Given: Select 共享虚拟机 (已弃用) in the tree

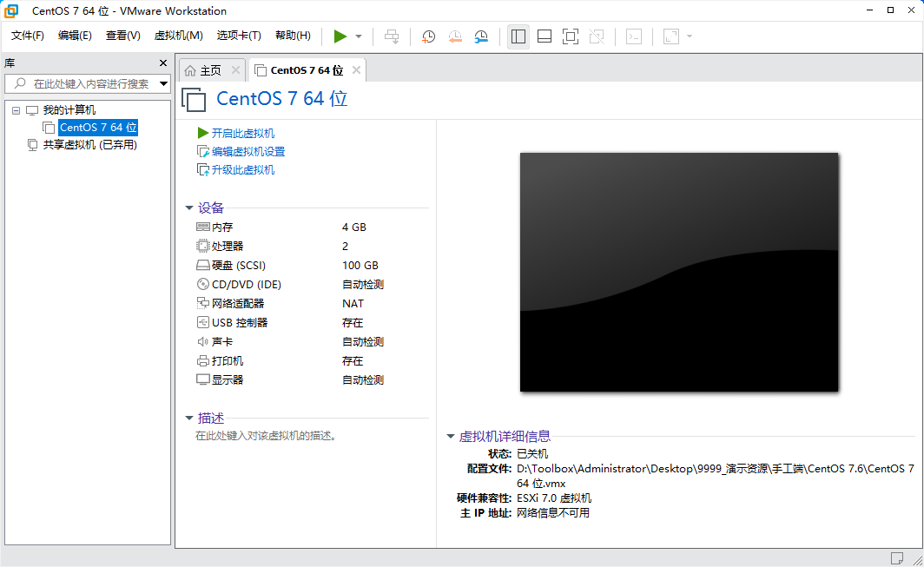Looking at the screenshot, I should tap(87, 144).
